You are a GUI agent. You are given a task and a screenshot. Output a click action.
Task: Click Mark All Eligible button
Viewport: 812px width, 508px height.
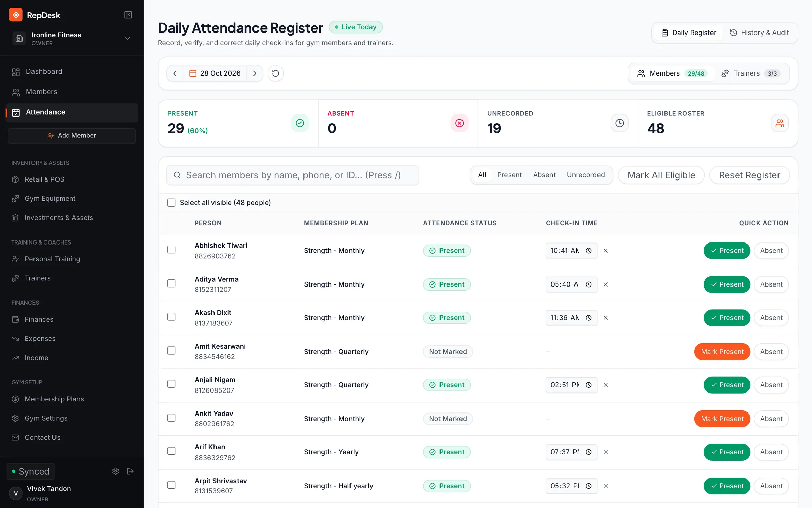coord(661,175)
